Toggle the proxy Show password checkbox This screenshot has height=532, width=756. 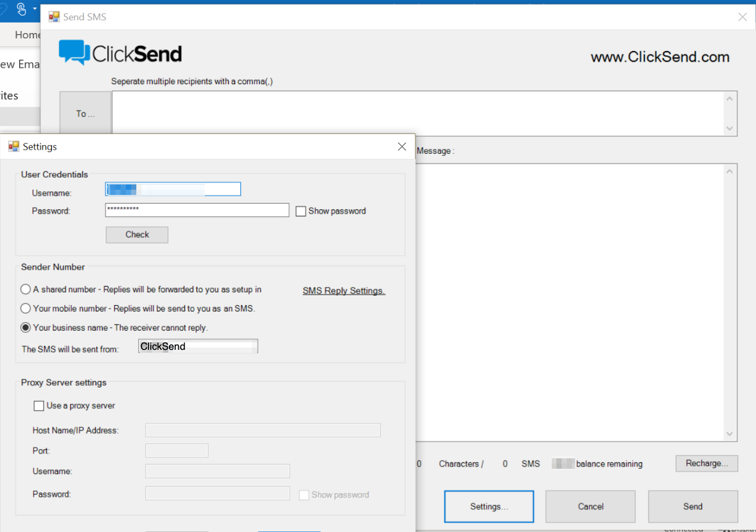tap(304, 495)
